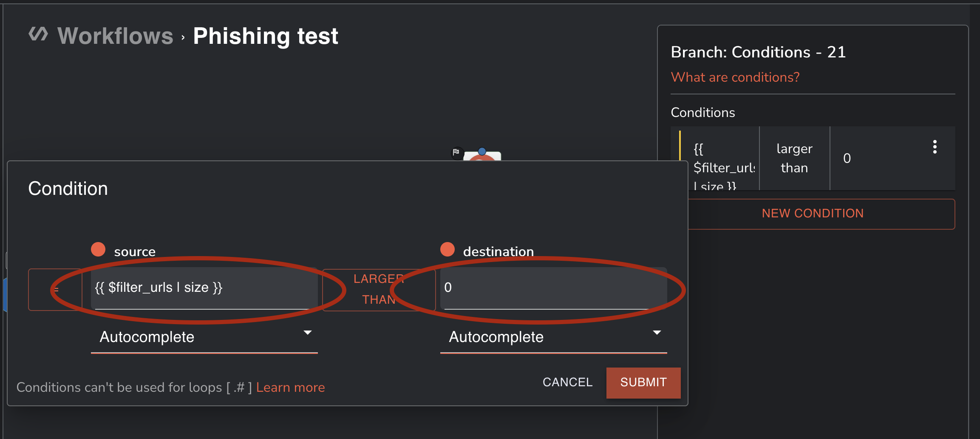
Task: Follow the Learn more link about loops
Action: [x=290, y=388]
